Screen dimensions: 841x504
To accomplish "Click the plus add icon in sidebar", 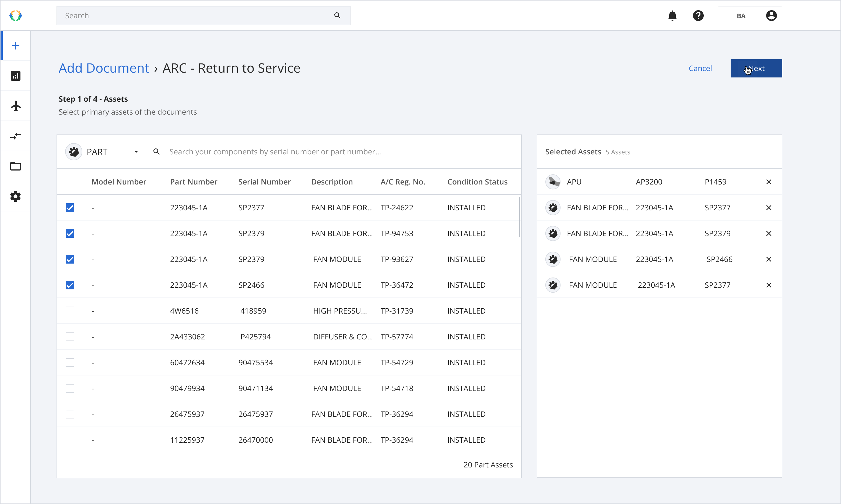I will (16, 46).
